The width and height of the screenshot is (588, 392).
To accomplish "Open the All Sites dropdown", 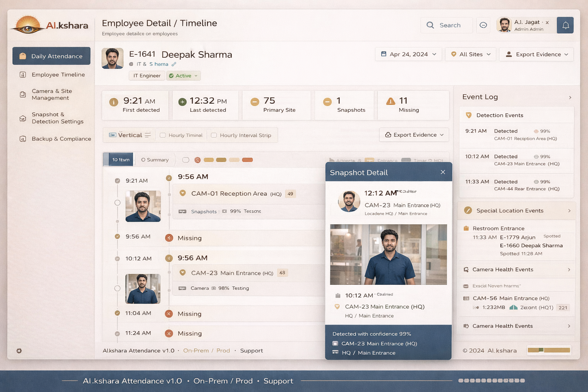I will click(470, 54).
